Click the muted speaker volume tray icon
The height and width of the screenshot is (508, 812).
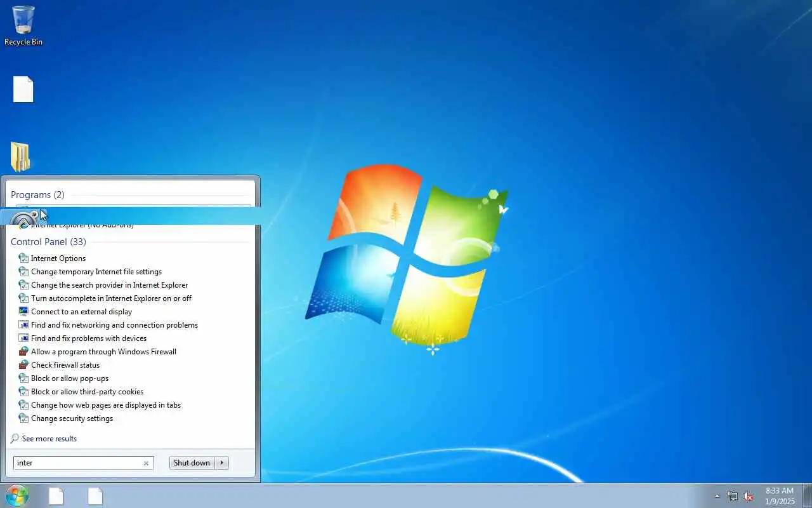pos(749,497)
